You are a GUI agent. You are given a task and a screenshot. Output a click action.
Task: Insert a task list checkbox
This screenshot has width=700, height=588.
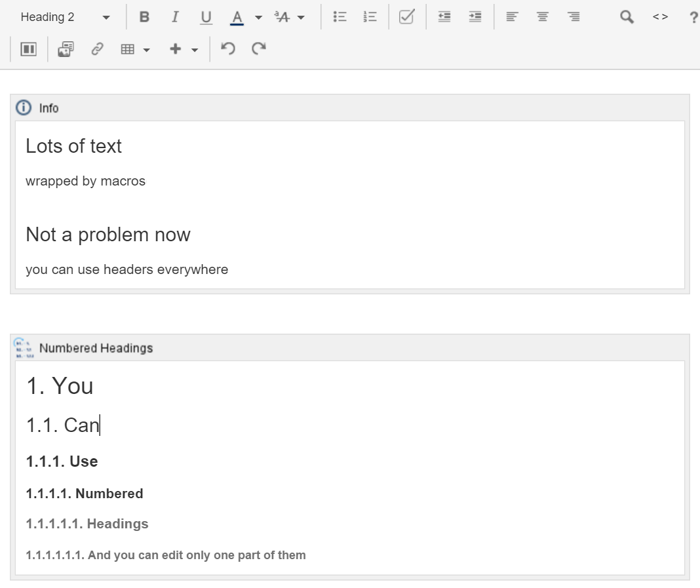click(406, 18)
